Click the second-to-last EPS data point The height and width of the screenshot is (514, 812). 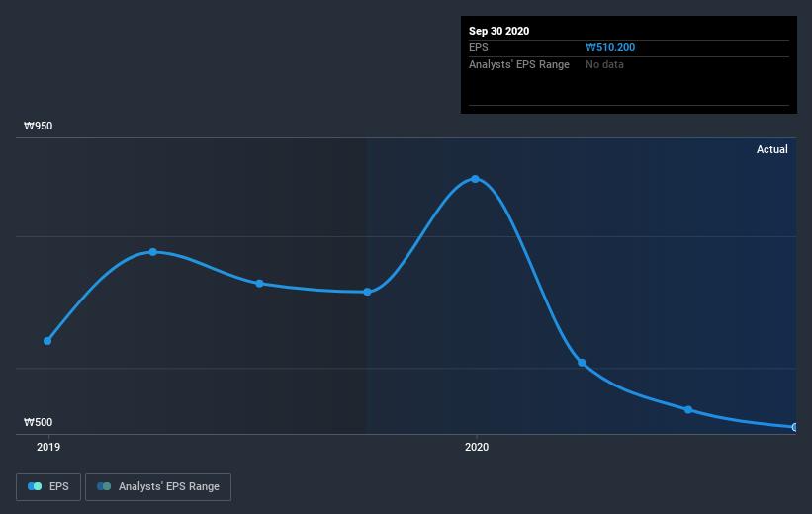tap(688, 410)
